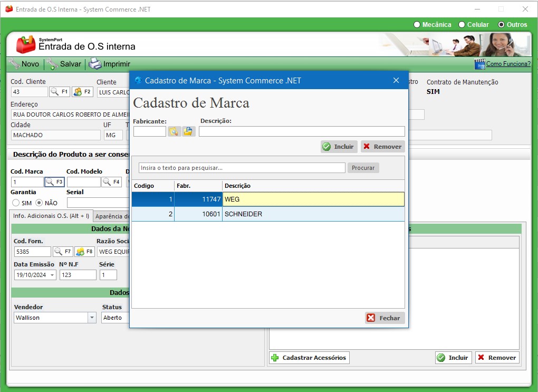Viewport: 538px width, 392px height.
Task: Select the Mecânica radio option
Action: point(417,25)
